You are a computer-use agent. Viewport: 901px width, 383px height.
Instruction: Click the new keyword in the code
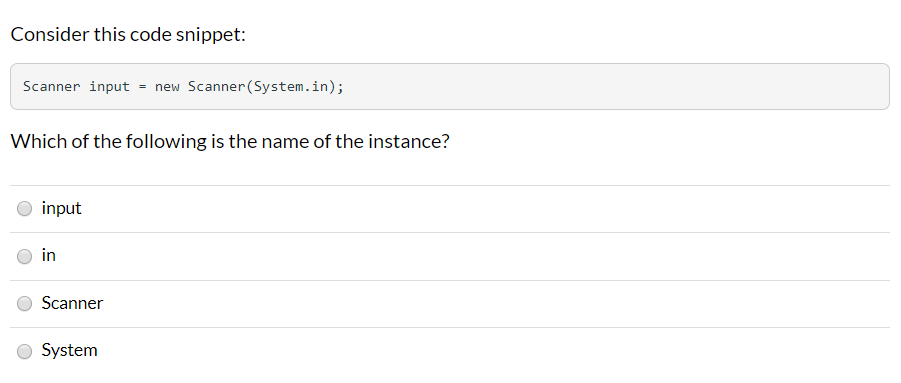tap(167, 87)
